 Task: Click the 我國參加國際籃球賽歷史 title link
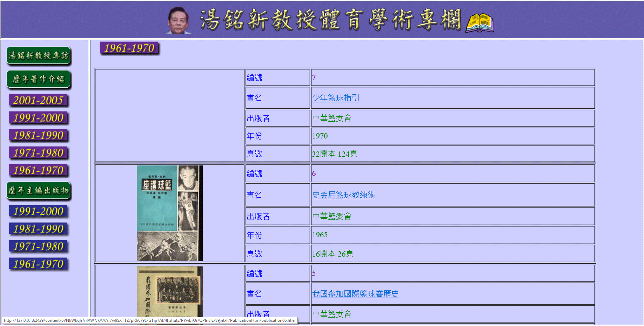355,294
